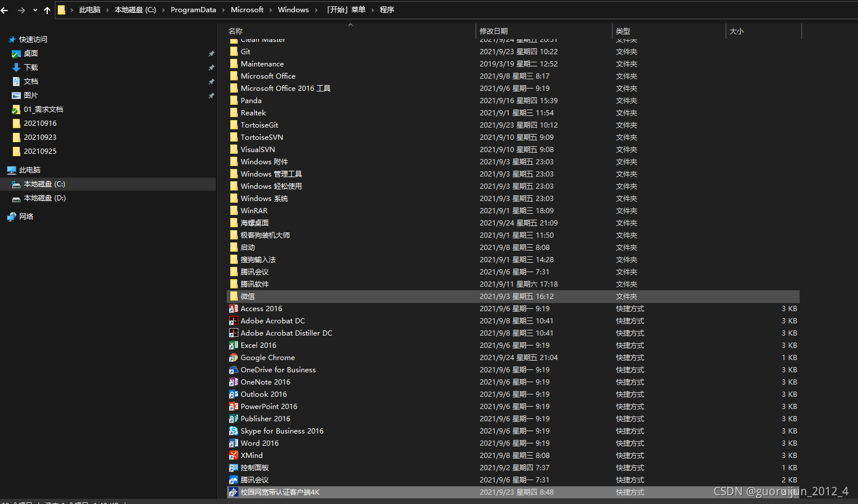This screenshot has width=858, height=504.
Task: Go up one folder level arrow
Action: [x=47, y=10]
